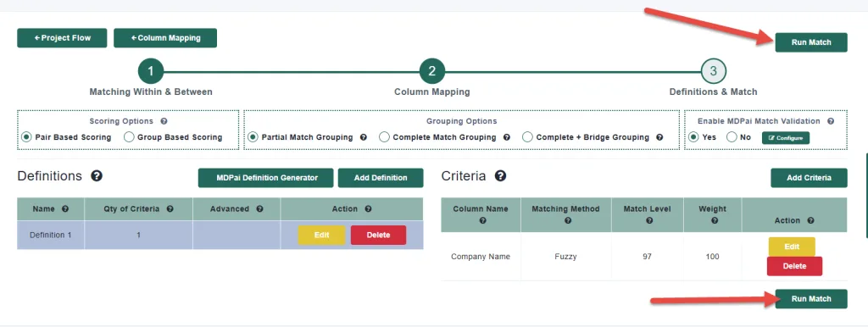
Task: Click help icon under Match Level header
Action: tap(649, 220)
